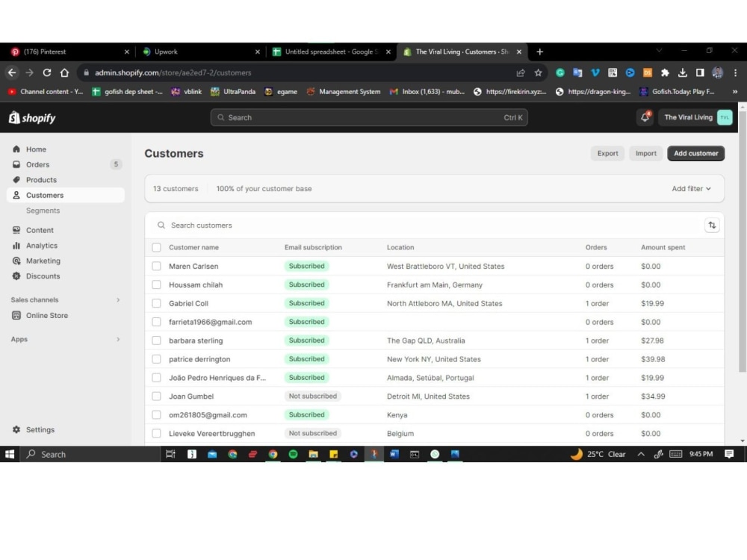The height and width of the screenshot is (560, 747).
Task: Open Orders from the Shopify sidebar
Action: tap(36, 164)
